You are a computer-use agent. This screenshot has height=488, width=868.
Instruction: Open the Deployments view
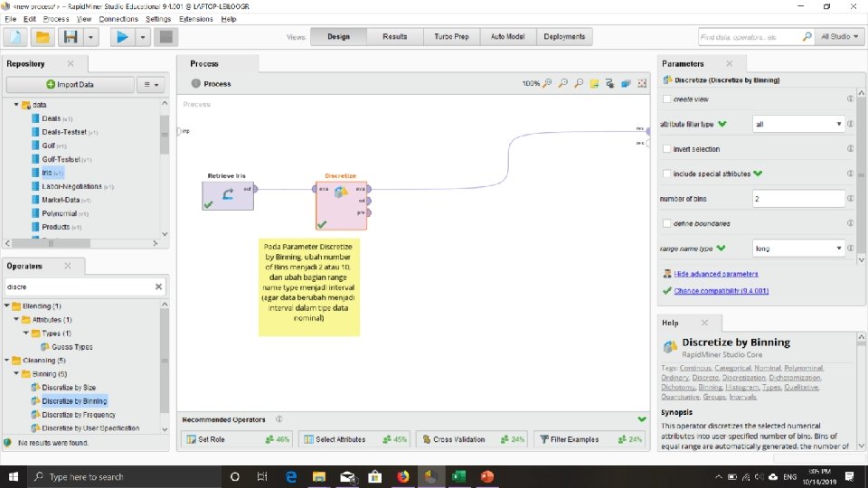(564, 36)
